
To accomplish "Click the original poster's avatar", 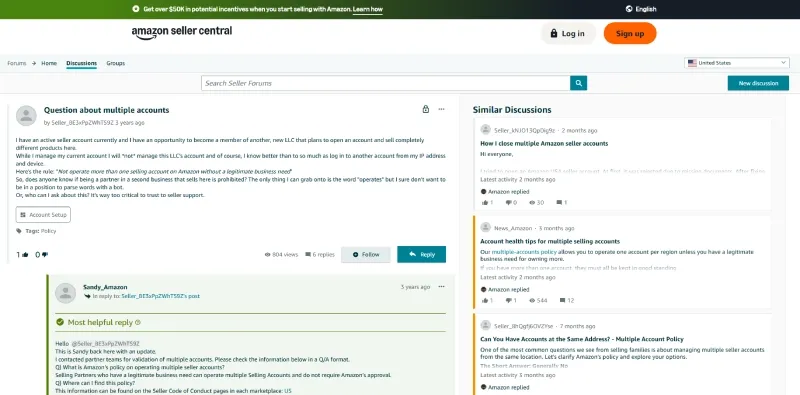I will pyautogui.click(x=26, y=116).
